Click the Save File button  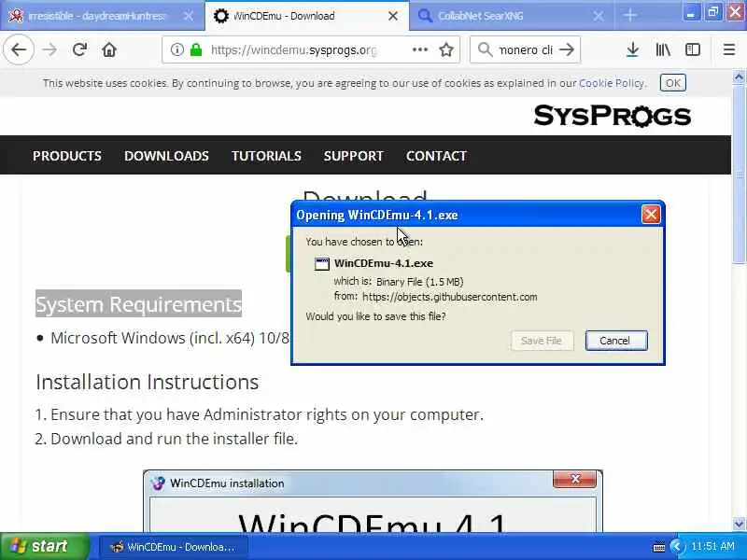point(542,341)
